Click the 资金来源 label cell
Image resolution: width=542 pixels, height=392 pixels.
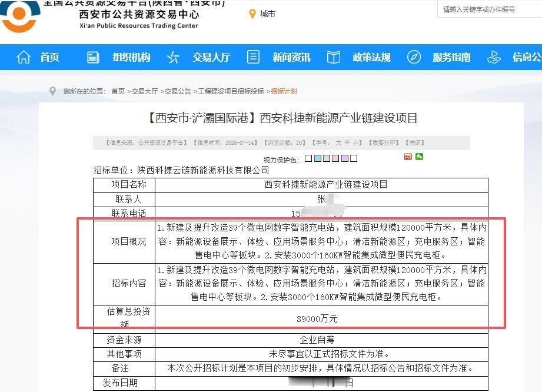[x=124, y=340]
